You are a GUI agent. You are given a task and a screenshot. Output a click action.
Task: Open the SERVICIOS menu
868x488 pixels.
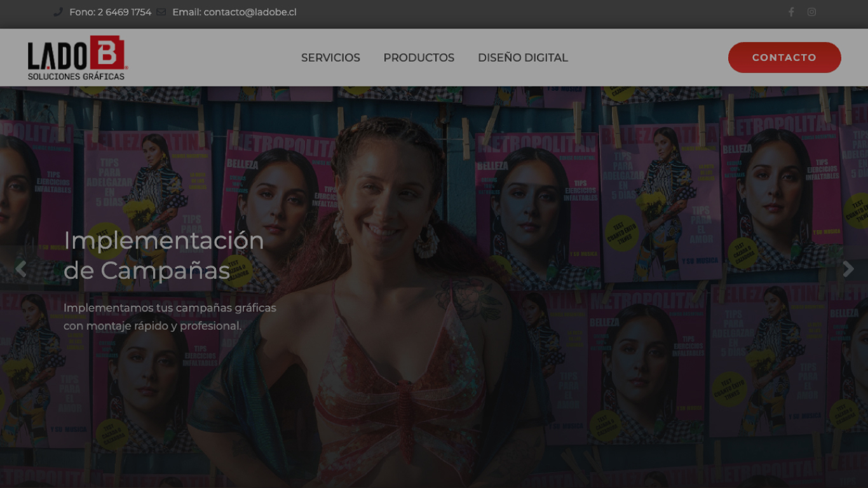pyautogui.click(x=330, y=58)
